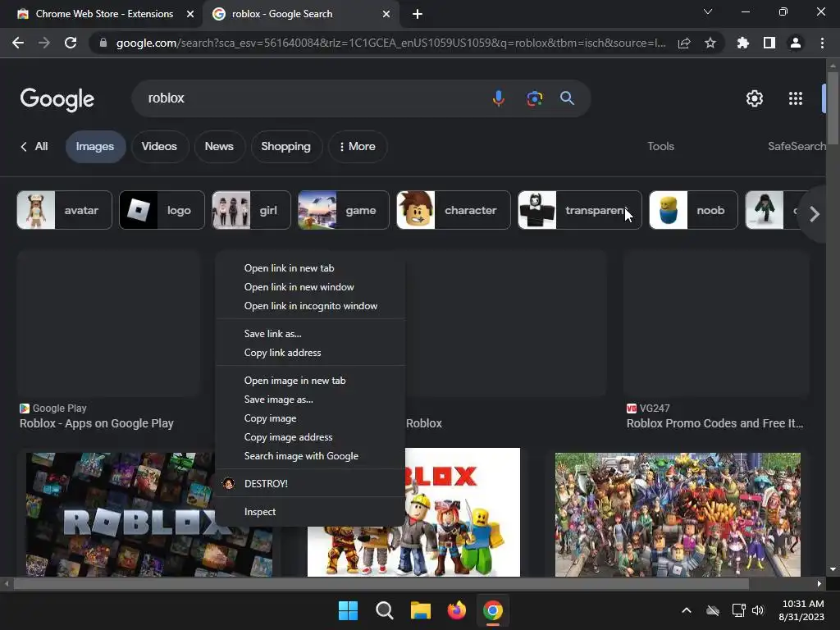Launch Firefox from taskbar
Screen dimensions: 840x630
456,610
